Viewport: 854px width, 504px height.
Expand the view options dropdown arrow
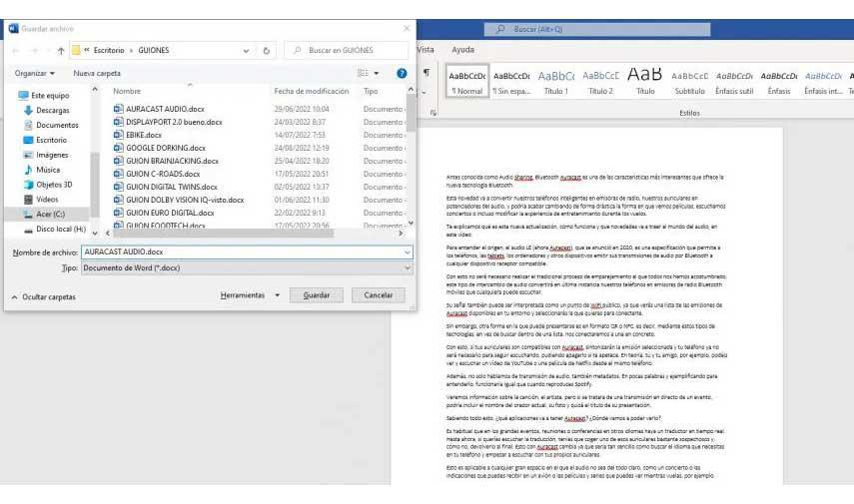377,74
